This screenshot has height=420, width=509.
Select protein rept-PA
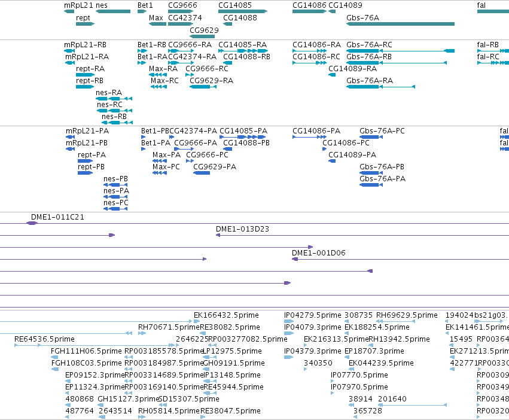pos(92,155)
